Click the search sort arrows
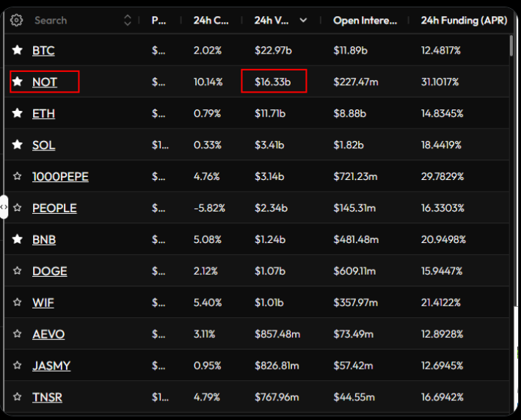Screen dimensions: 521x420 pyautogui.click(x=128, y=21)
